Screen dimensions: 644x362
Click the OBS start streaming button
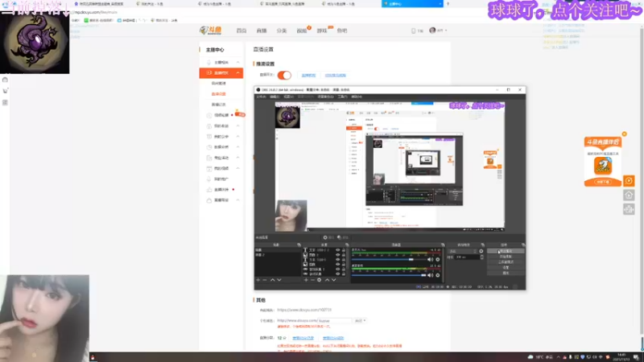point(506,251)
